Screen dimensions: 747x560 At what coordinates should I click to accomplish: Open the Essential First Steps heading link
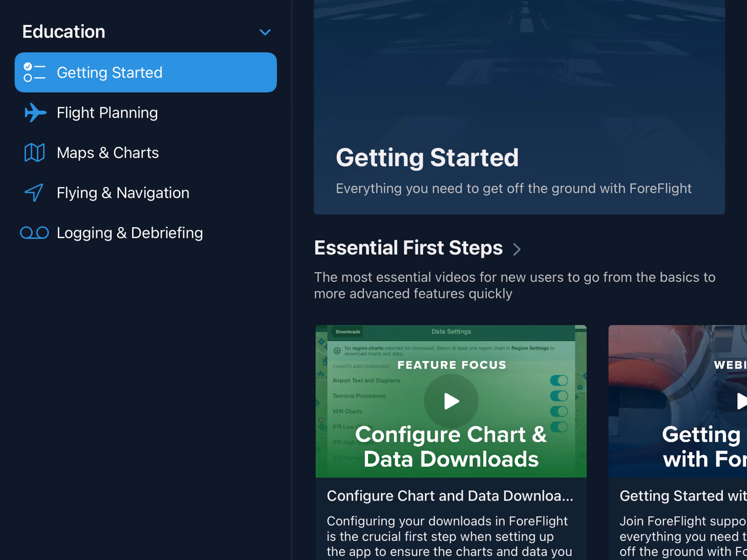coord(408,248)
